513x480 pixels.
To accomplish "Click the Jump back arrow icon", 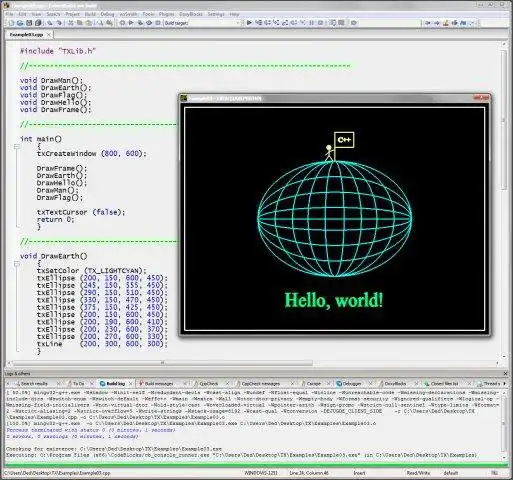I will [428, 23].
